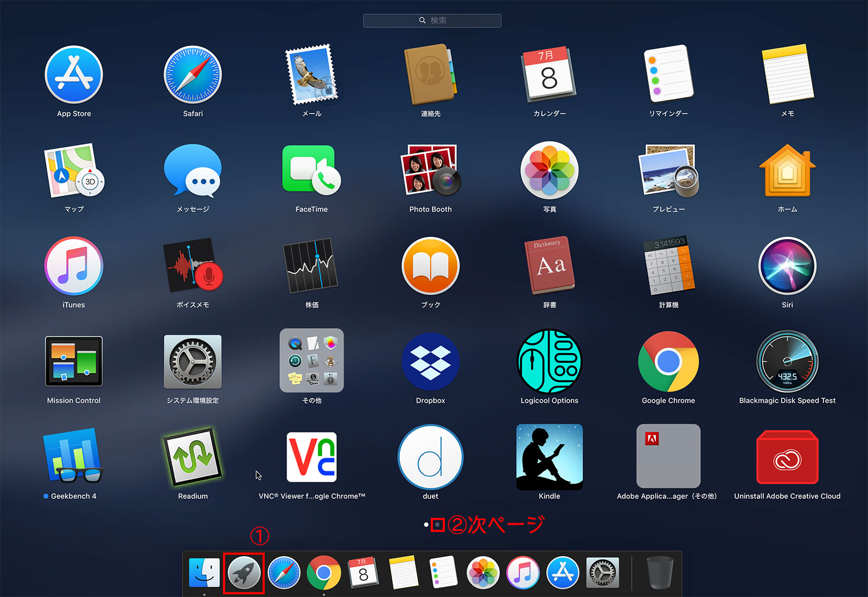Launch iTunes from the Launchpad grid
This screenshot has width=868, height=597.
pos(74,266)
